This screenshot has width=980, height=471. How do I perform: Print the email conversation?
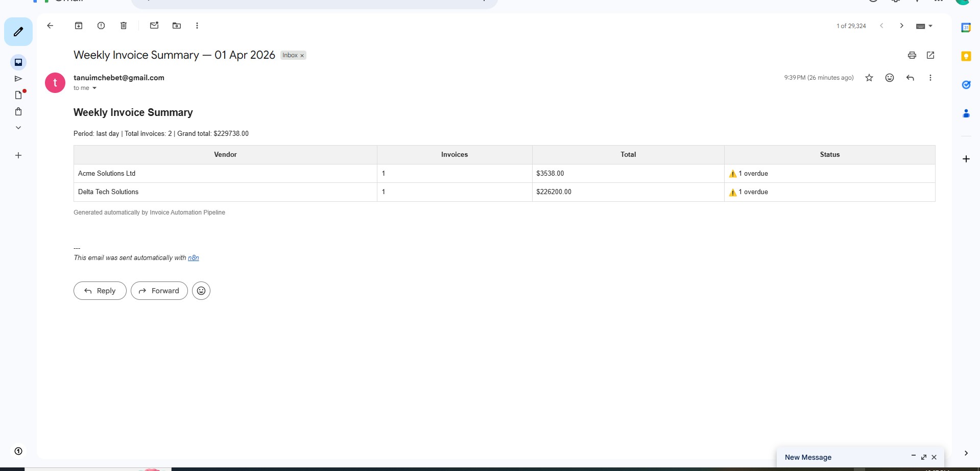point(912,55)
